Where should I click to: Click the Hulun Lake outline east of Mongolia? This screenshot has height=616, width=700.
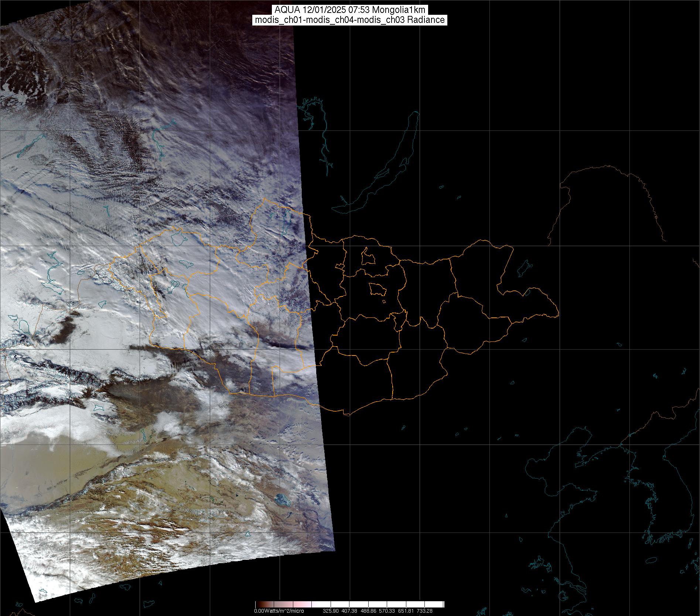523,268
